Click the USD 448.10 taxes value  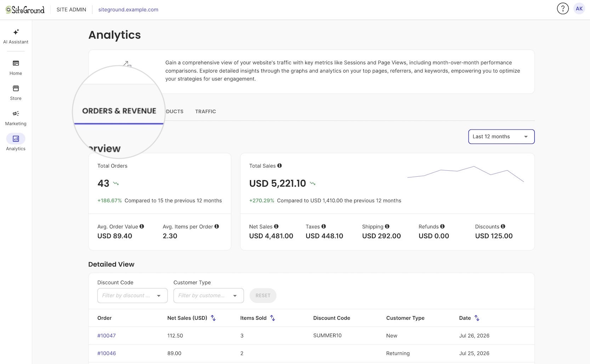tap(324, 236)
